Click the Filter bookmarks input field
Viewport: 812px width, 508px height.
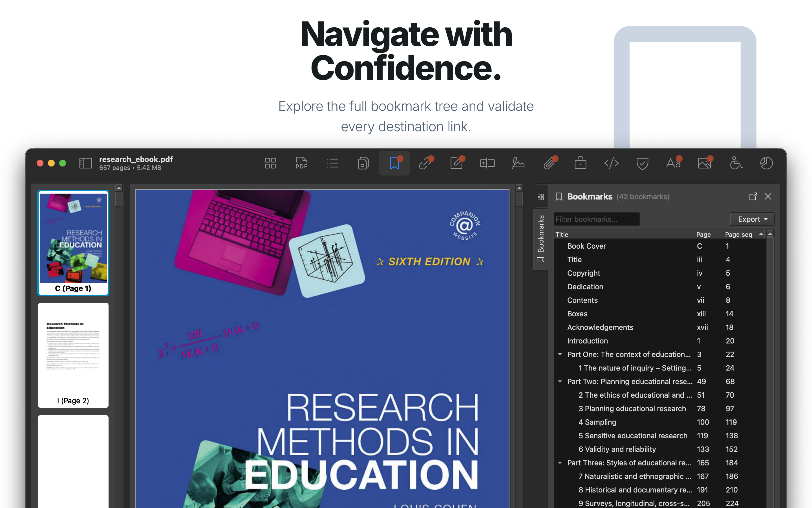pyautogui.click(x=596, y=219)
